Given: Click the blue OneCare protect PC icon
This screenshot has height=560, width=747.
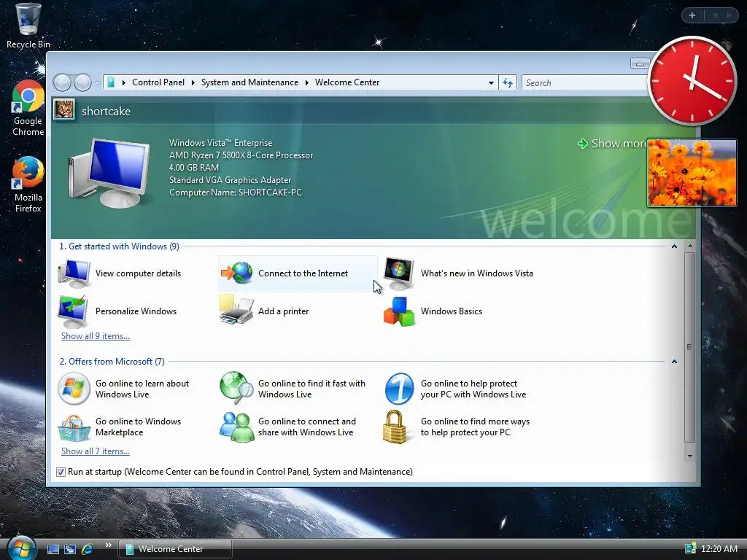Looking at the screenshot, I should [x=399, y=389].
